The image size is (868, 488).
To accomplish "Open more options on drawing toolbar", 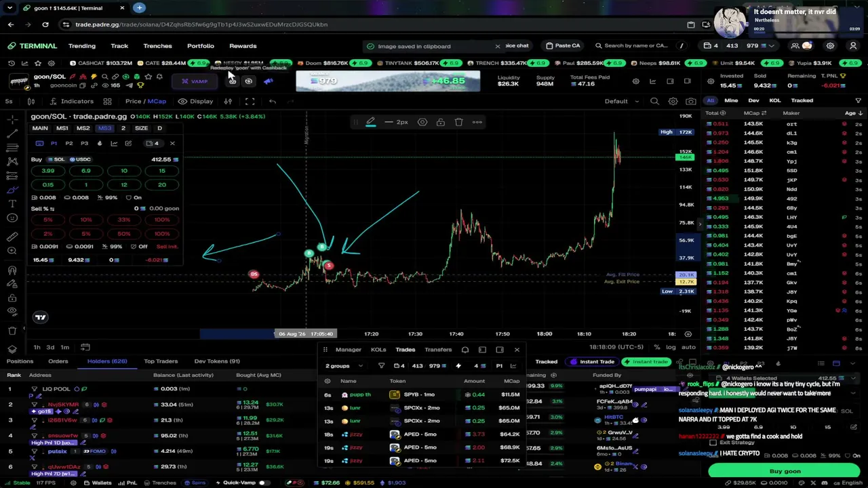I will pos(477,122).
